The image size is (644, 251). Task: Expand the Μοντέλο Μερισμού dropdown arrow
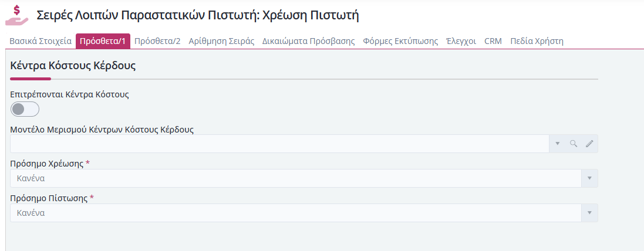[558, 144]
